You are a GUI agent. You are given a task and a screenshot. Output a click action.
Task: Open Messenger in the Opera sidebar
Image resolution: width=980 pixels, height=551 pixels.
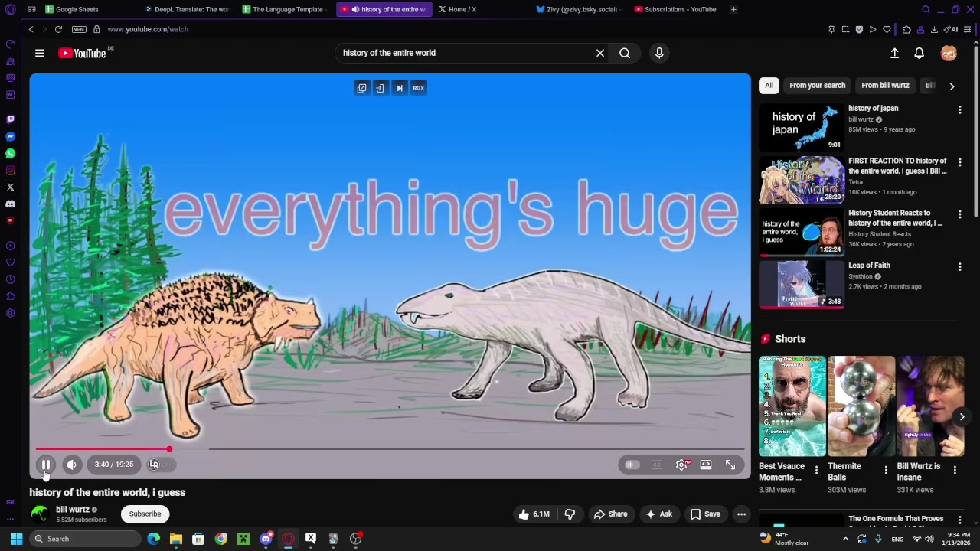coord(10,136)
